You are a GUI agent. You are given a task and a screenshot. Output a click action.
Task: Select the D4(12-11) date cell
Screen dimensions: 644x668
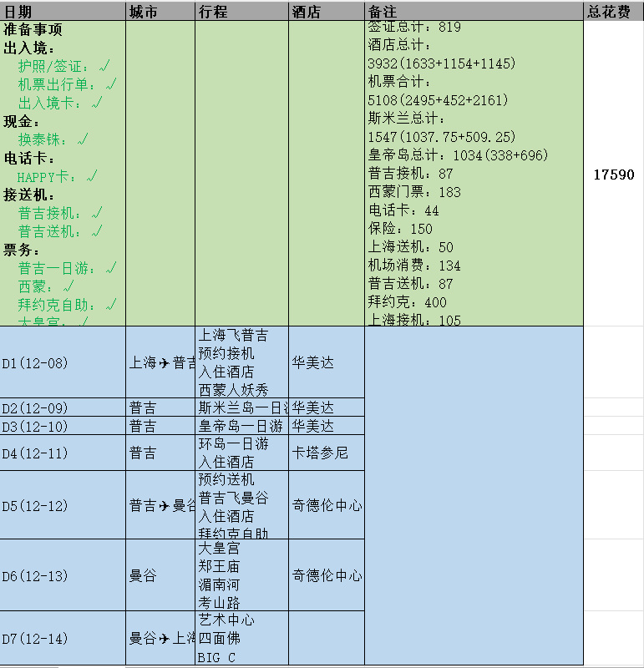(x=63, y=453)
